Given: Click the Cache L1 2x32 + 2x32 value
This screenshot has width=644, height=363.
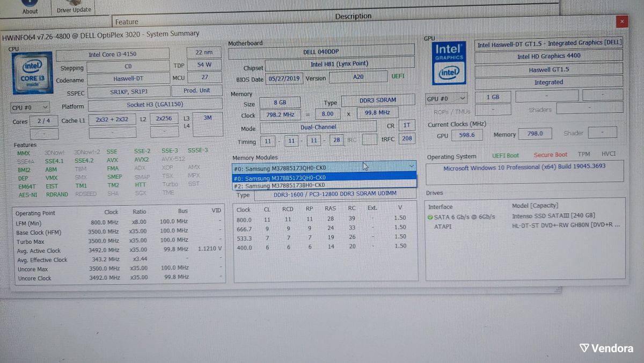Looking at the screenshot, I should coord(112,119).
